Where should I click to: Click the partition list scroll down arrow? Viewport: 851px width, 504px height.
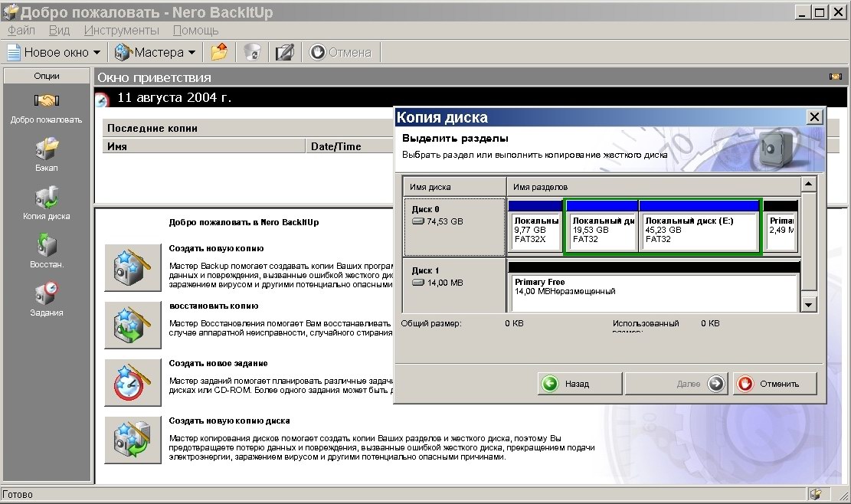coord(809,304)
